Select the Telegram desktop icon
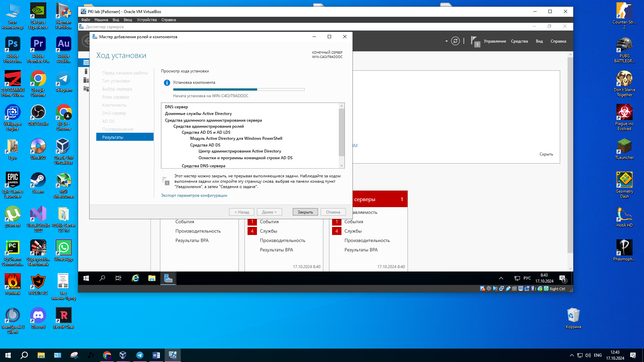 pyautogui.click(x=63, y=81)
